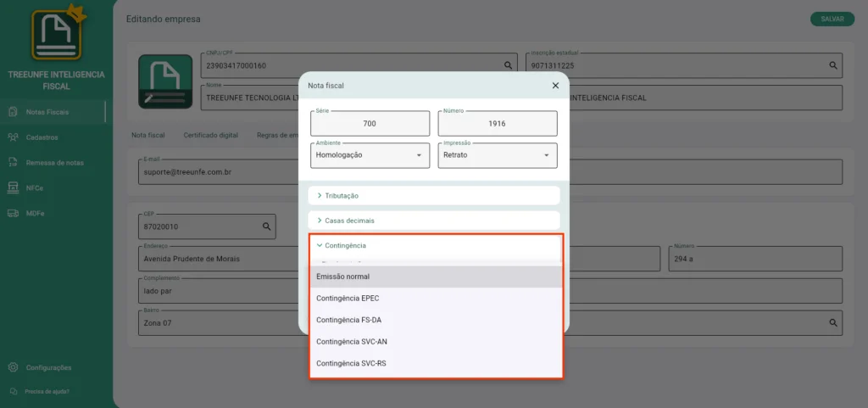Click the Série field with 700
This screenshot has width=868, height=408.
click(x=370, y=124)
